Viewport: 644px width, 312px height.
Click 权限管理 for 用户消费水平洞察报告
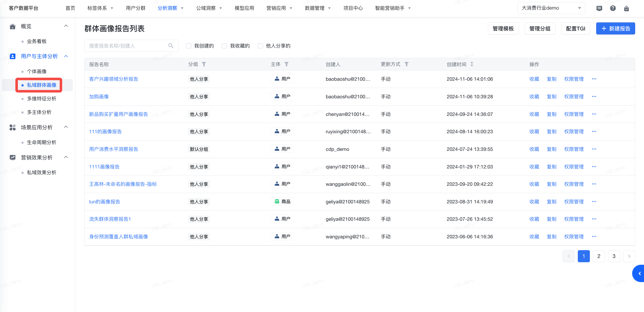[x=574, y=149]
